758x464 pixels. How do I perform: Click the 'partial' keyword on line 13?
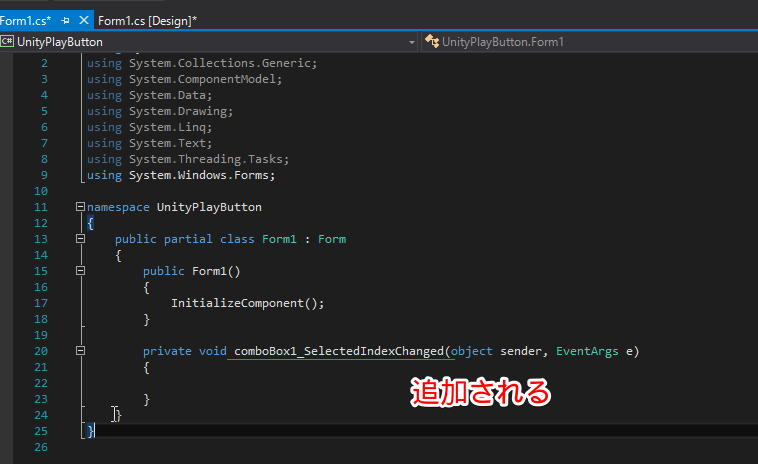[188, 239]
